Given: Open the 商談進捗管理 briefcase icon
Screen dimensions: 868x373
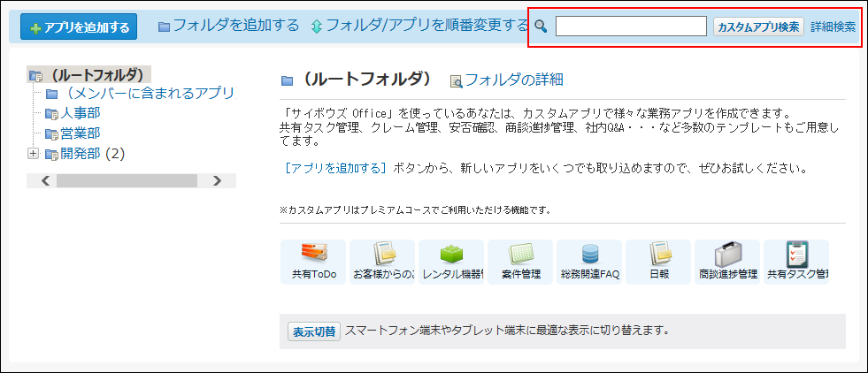Looking at the screenshot, I should pyautogui.click(x=727, y=255).
